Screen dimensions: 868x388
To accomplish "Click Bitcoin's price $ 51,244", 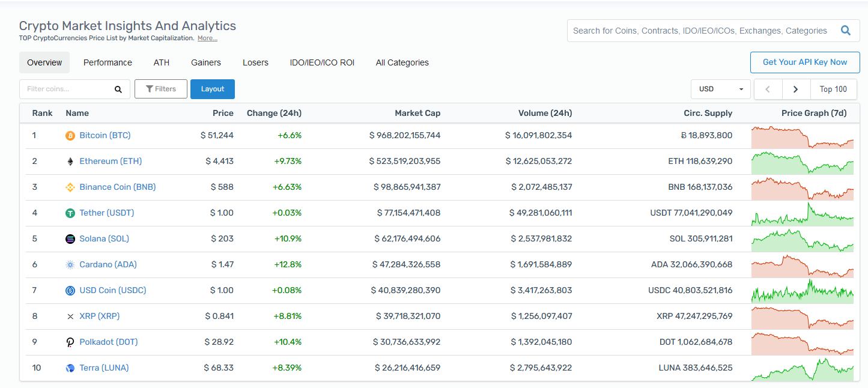I will pos(217,136).
